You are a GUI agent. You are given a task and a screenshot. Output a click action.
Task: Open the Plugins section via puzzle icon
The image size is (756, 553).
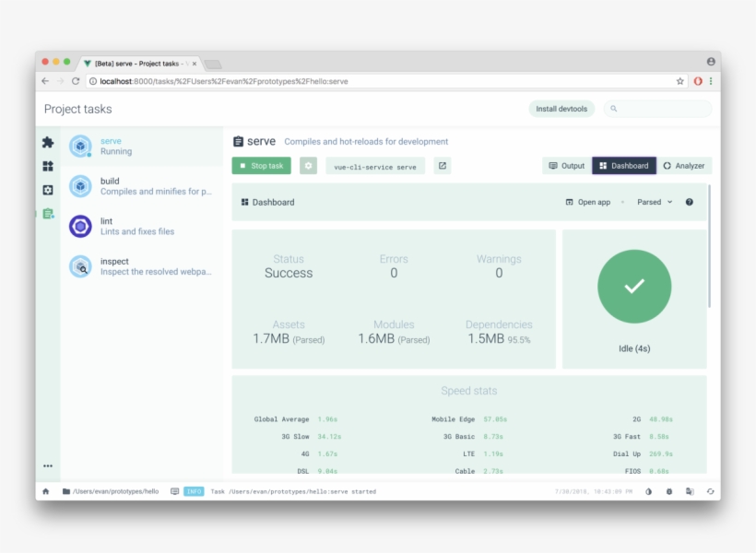pos(48,144)
